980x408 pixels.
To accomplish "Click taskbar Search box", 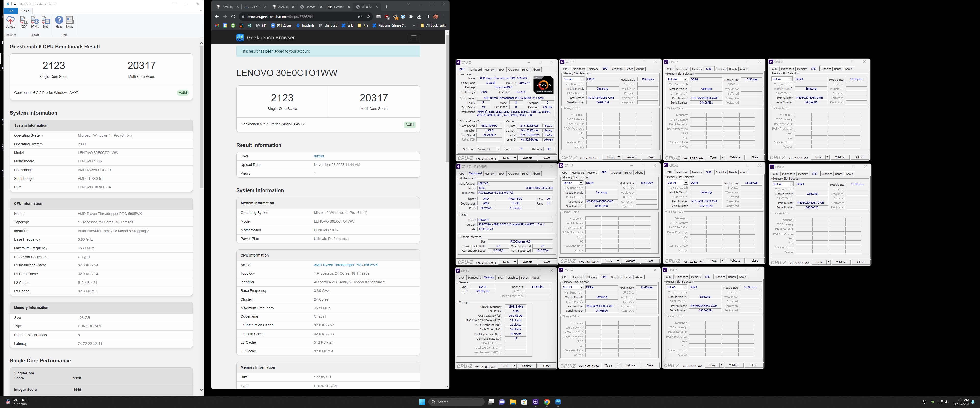I will (456, 402).
